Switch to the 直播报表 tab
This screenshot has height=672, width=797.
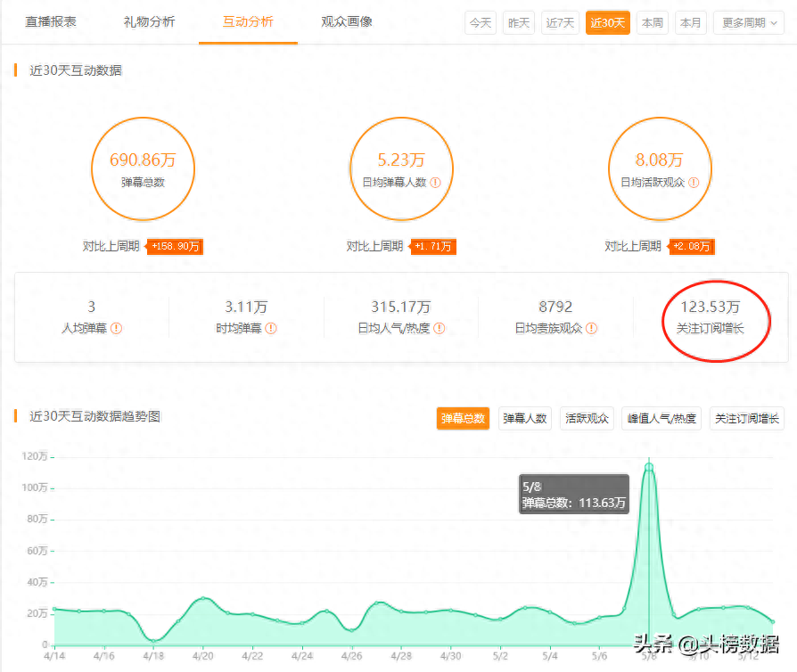point(51,21)
